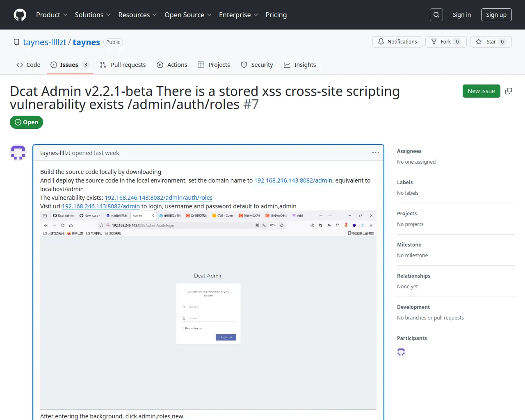
Task: Switch to the Code tab
Action: point(28,65)
